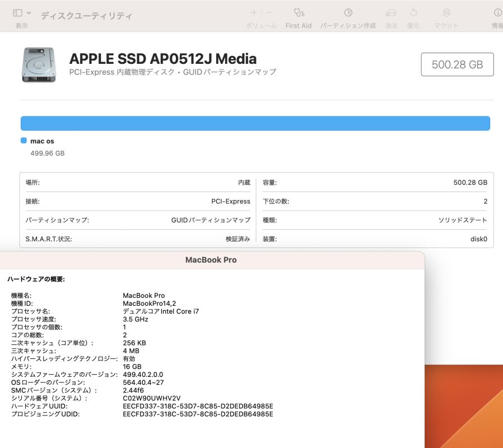Click the MacBook Pro window title bar
The image size is (503, 448).
tap(211, 260)
